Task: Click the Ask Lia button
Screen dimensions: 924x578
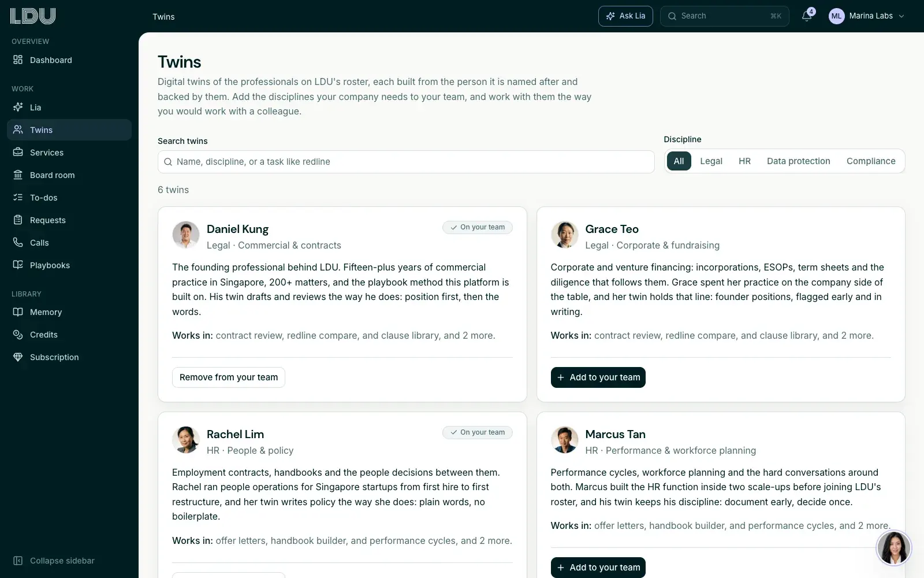Action: (x=625, y=16)
